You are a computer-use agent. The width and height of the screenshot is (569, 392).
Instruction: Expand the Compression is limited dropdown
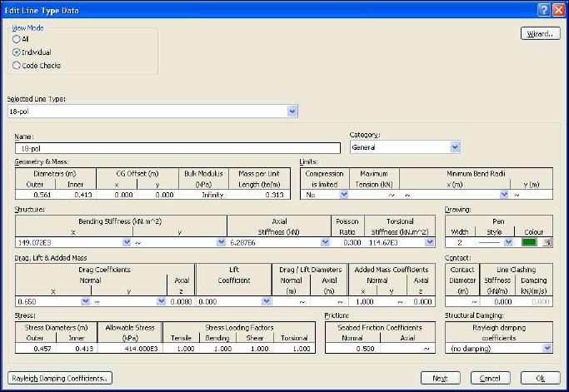pyautogui.click(x=343, y=195)
